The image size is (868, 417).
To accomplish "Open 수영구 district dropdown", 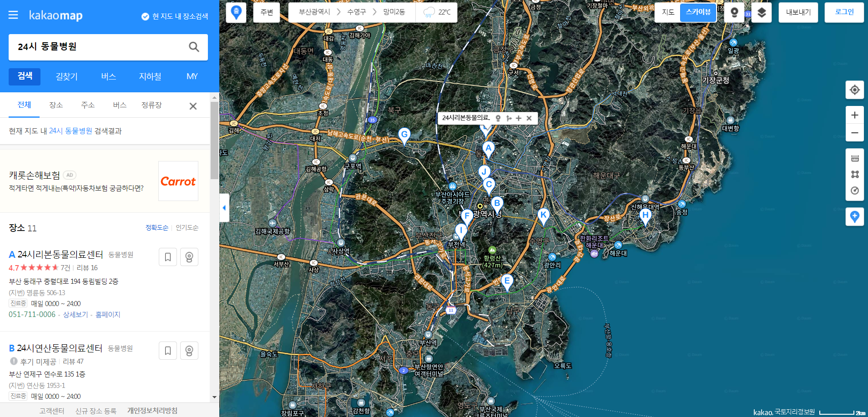I will coord(356,12).
